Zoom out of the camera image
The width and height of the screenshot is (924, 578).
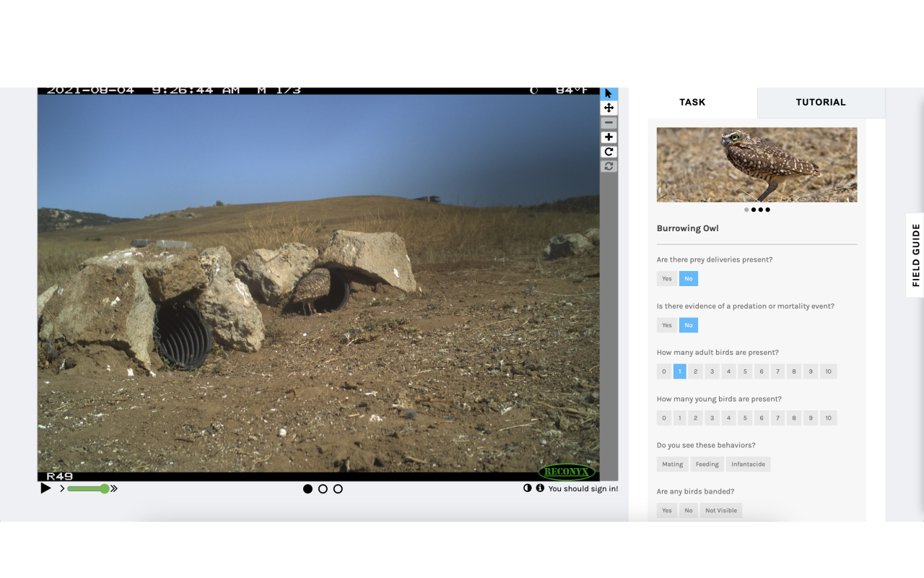[x=609, y=123]
